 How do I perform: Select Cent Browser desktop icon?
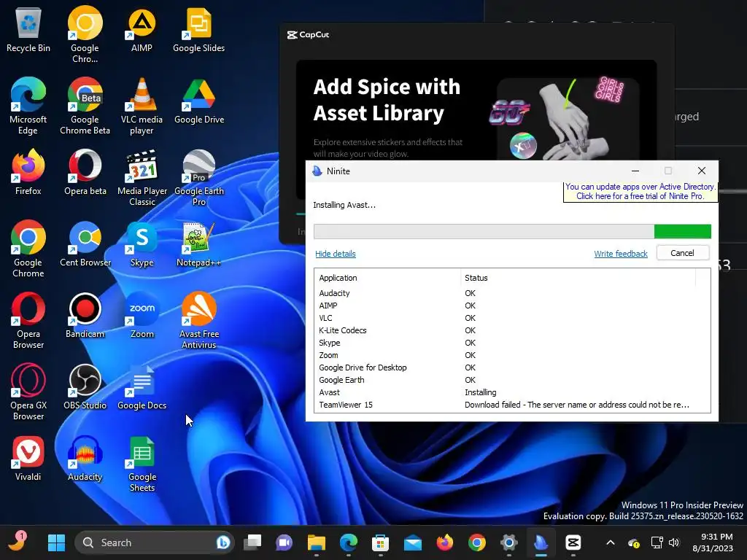point(85,245)
